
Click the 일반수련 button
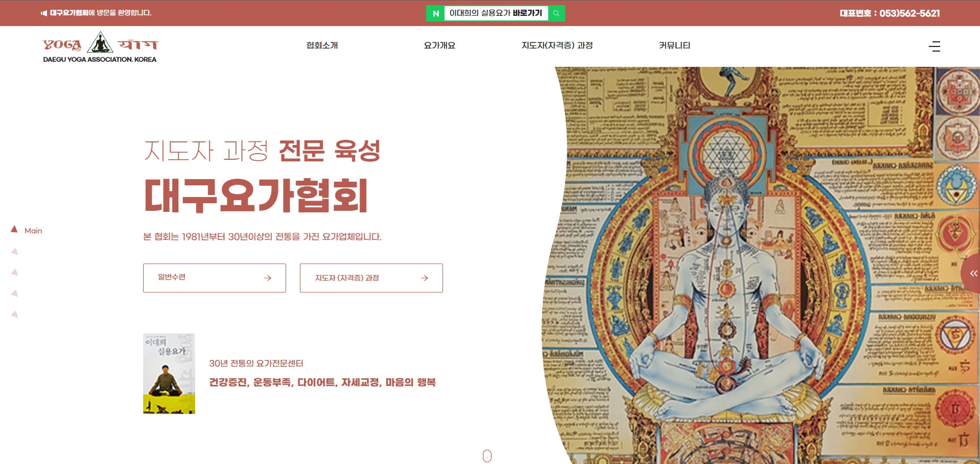(215, 278)
